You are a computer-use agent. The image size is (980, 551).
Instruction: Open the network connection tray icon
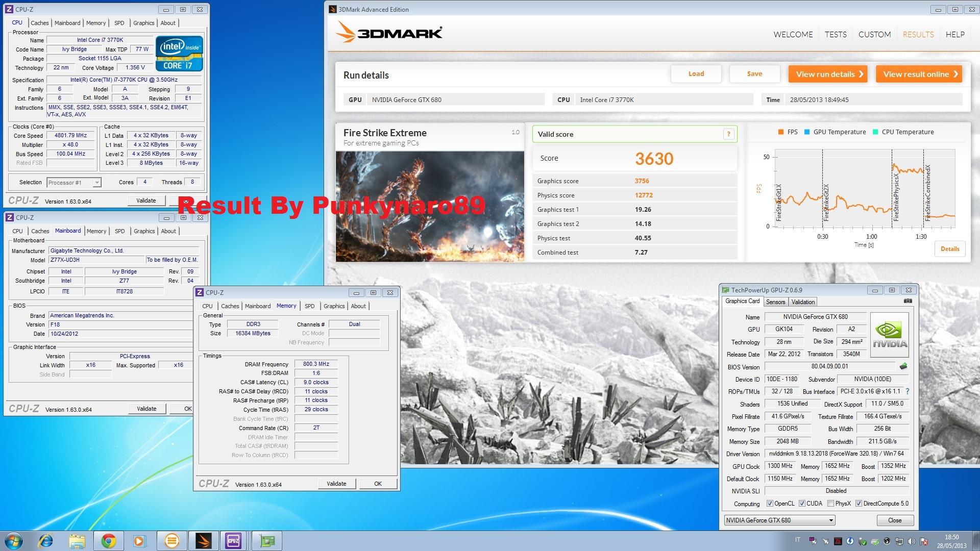pos(899,541)
